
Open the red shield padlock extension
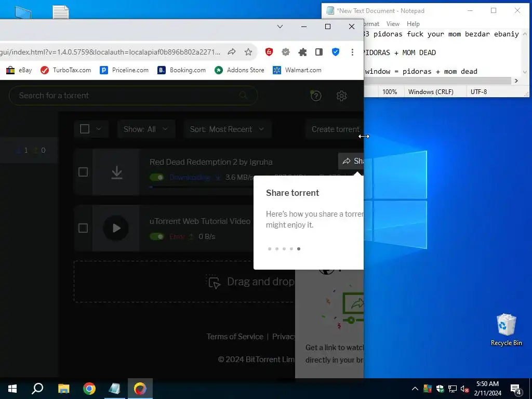pyautogui.click(x=269, y=52)
